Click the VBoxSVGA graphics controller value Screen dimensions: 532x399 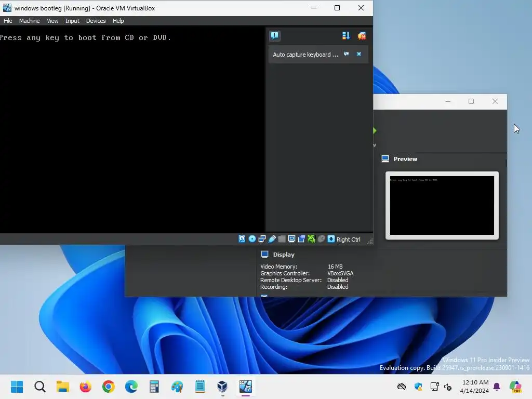[x=340, y=273]
